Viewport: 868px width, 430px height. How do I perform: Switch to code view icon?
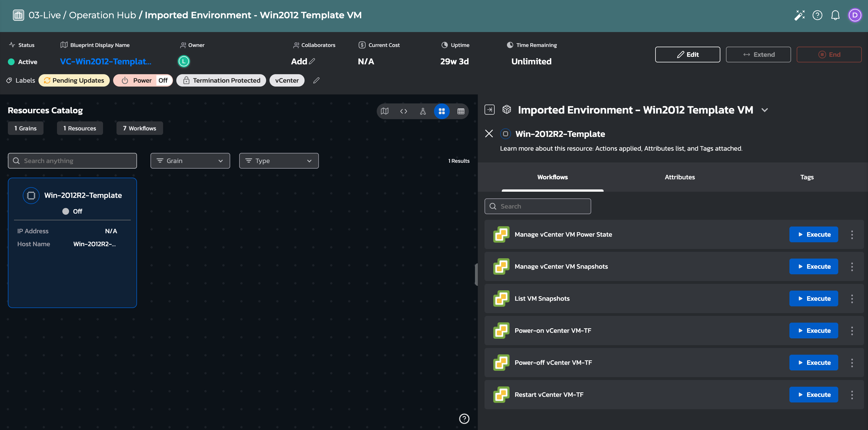403,111
